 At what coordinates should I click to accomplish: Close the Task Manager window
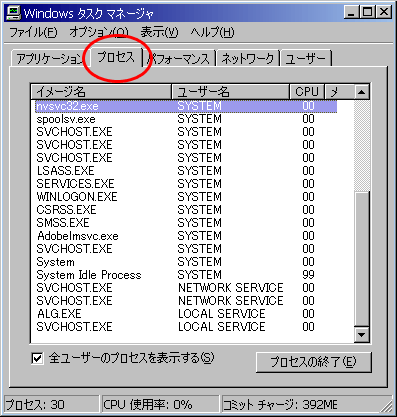pos(384,13)
